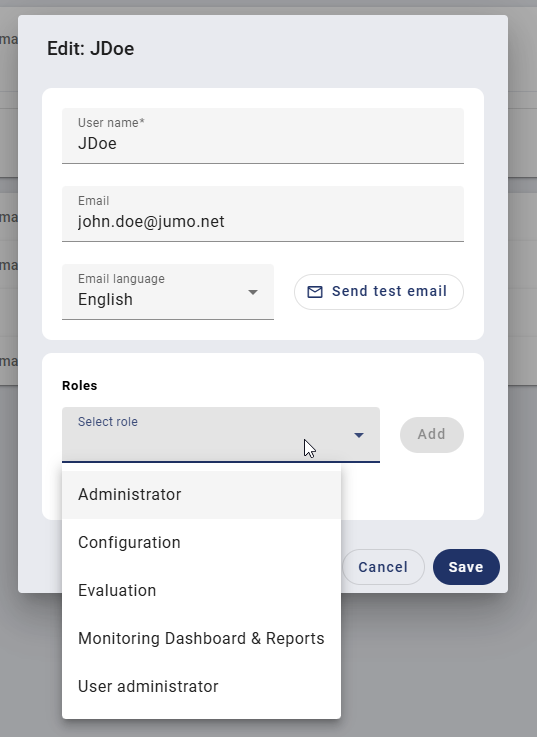Viewport: 537px width, 737px height.
Task: Save the JDoe user changes
Action: point(466,567)
